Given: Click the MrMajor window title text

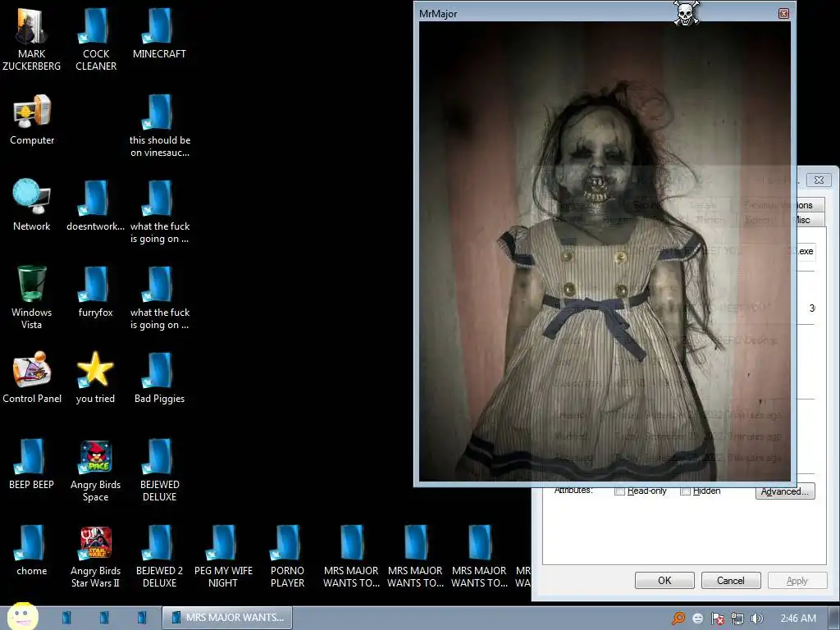Looking at the screenshot, I should coord(438,14).
